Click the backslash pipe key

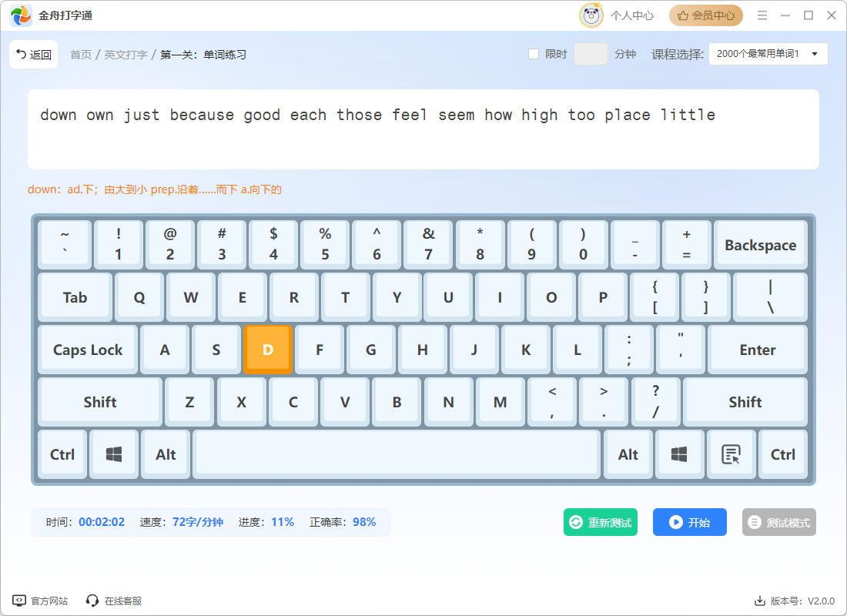click(771, 297)
